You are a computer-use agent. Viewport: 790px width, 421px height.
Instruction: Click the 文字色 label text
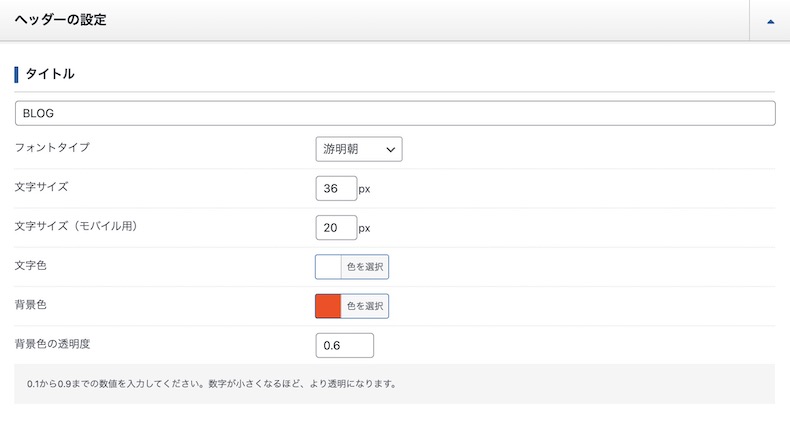pos(31,265)
